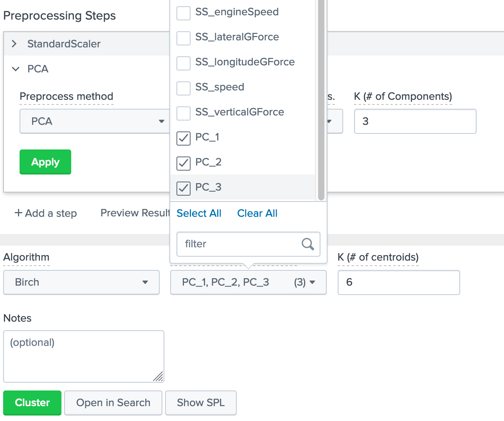Click the Select All link
504x421 pixels.
point(199,213)
